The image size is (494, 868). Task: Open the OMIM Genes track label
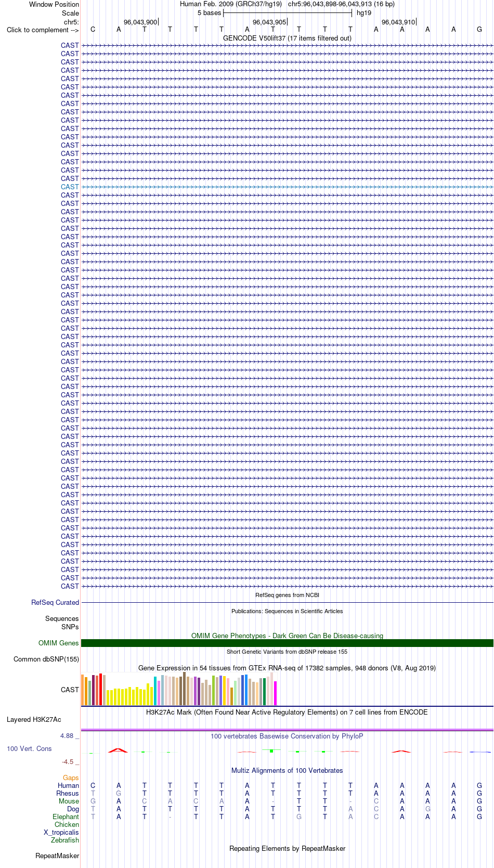tap(59, 643)
